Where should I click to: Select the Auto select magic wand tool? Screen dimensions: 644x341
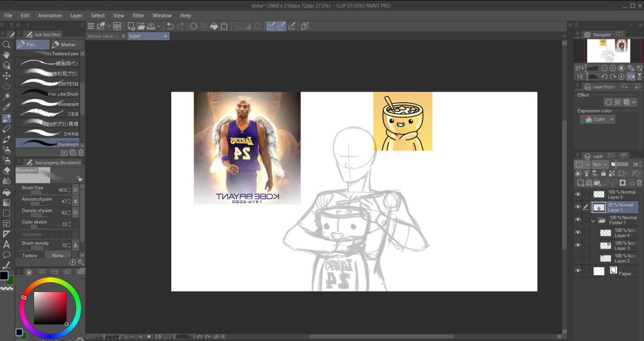[6, 97]
